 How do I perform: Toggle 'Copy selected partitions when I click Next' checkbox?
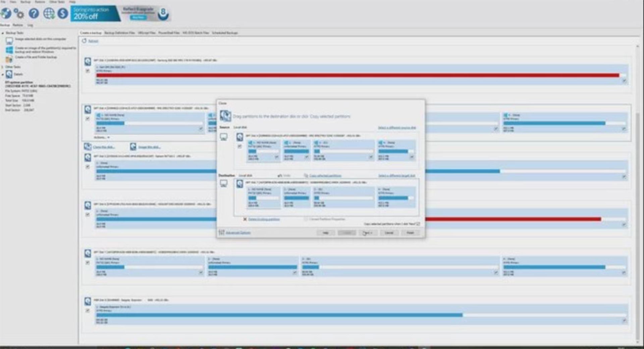[418, 224]
